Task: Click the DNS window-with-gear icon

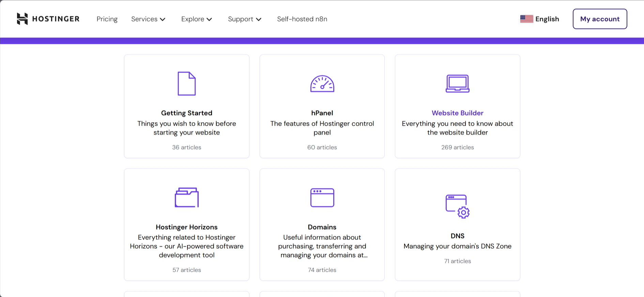Action: pos(458,206)
